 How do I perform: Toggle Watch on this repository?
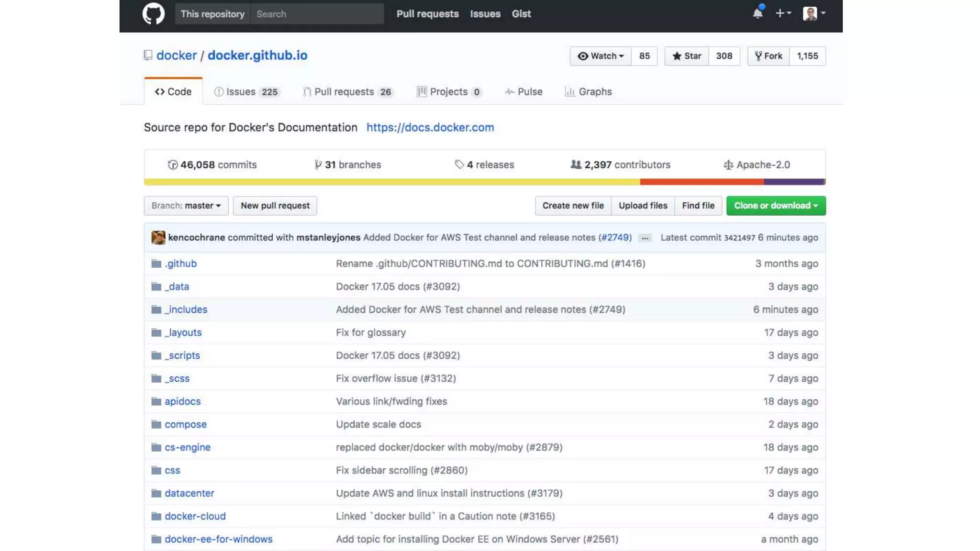[601, 56]
